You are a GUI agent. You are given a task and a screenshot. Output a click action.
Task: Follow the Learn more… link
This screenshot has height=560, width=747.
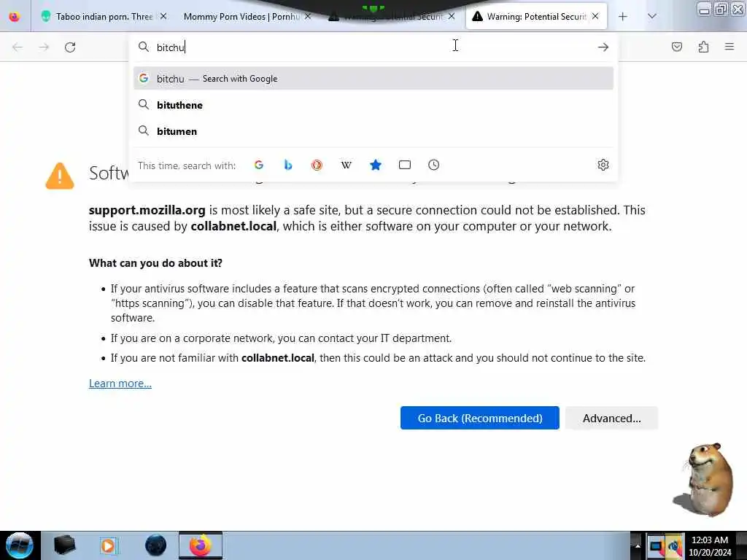click(120, 384)
